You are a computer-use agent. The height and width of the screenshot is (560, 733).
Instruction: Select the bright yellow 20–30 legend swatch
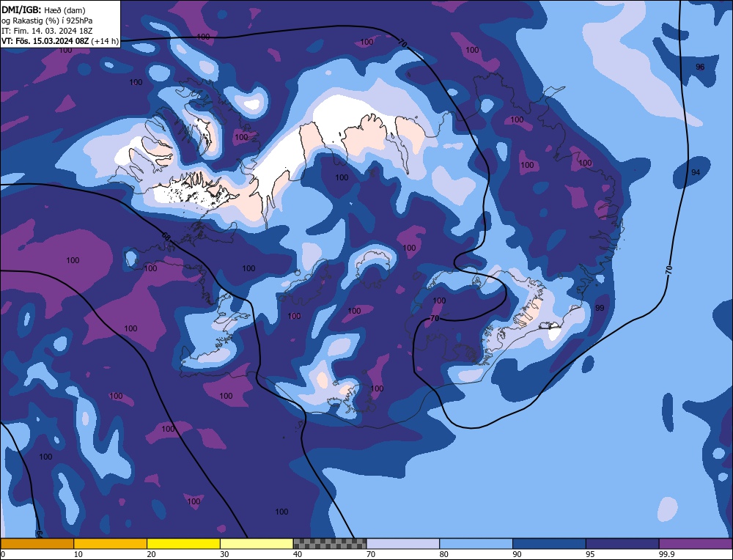183,543
